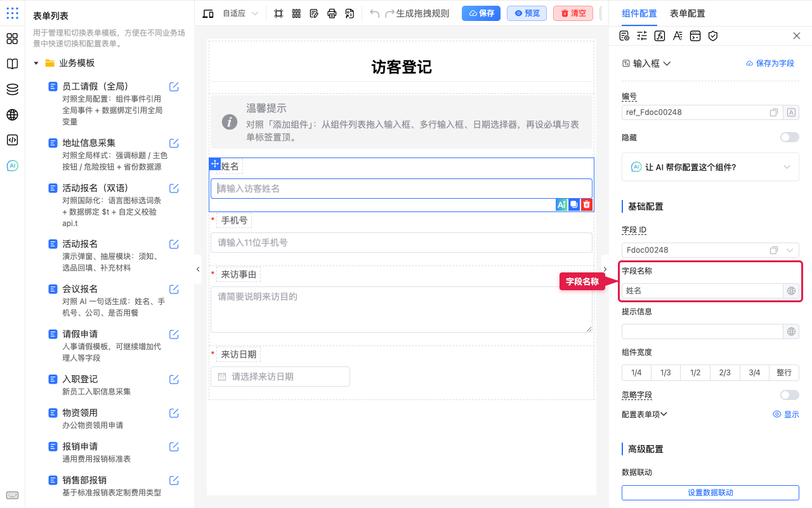Image resolution: width=812 pixels, height=508 pixels.
Task: Click the fx formula icon in config panel
Action: pos(660,36)
